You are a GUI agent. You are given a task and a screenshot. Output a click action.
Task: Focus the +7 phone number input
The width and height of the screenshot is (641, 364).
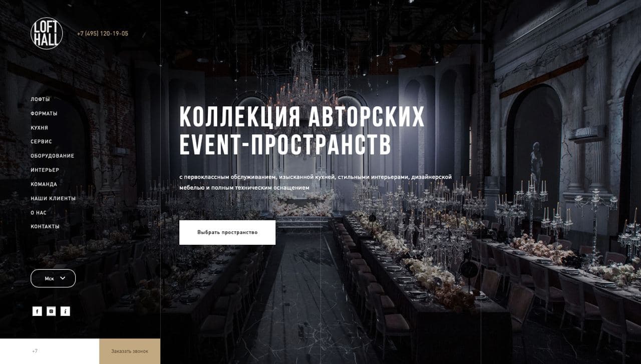click(50, 351)
